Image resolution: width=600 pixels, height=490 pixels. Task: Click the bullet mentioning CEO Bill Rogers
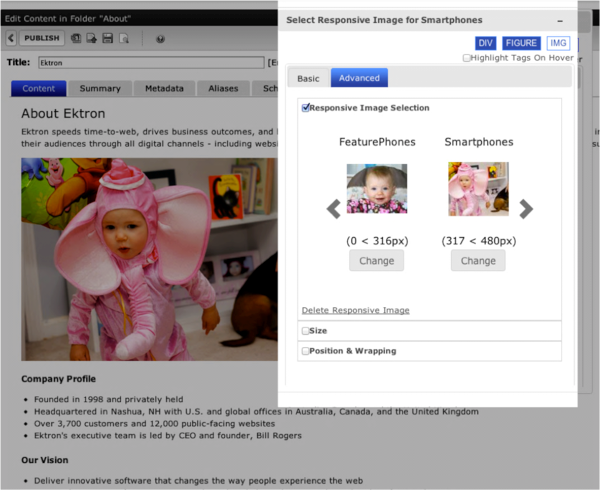[168, 436]
